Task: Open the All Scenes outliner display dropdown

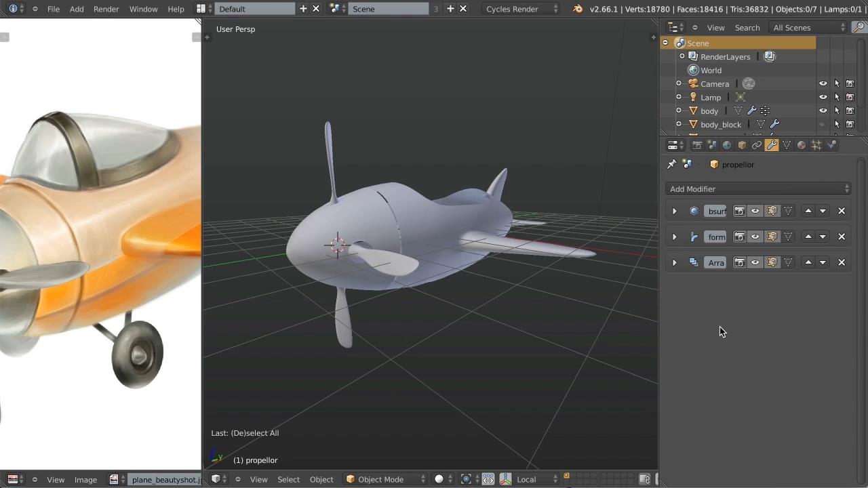Action: tap(810, 28)
